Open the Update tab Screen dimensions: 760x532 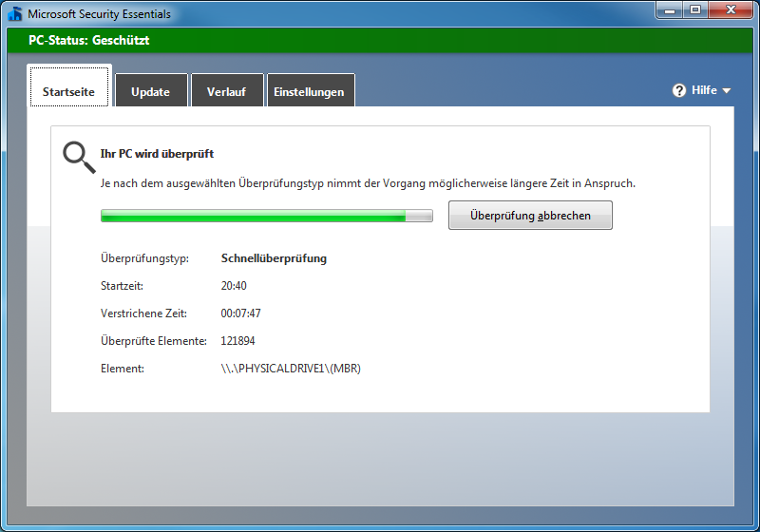(151, 91)
